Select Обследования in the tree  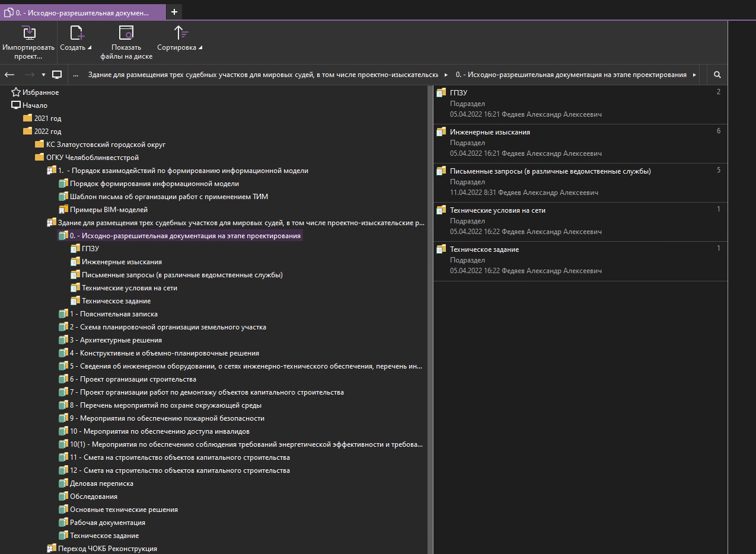(x=94, y=497)
